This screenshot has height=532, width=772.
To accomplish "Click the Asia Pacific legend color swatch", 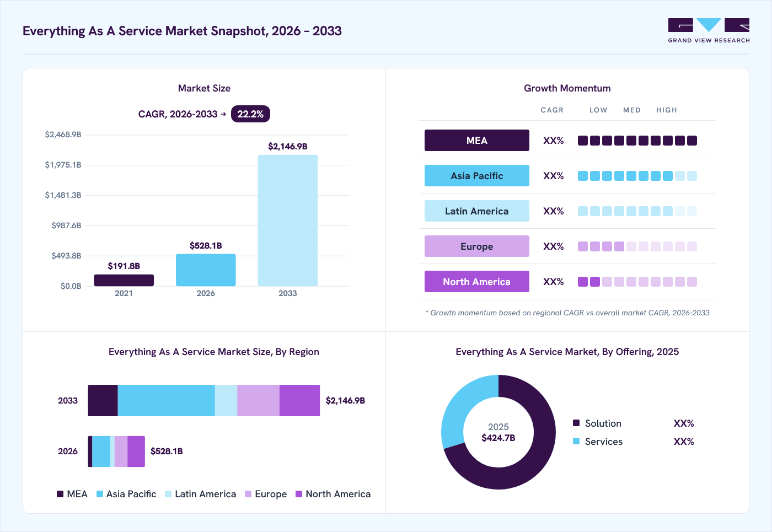I will (100, 494).
